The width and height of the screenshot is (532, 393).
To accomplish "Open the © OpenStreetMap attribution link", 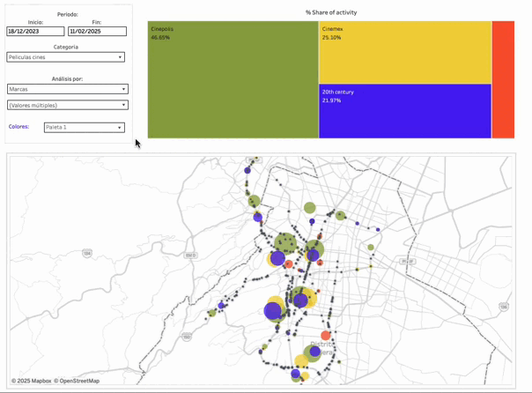I will click(77, 381).
